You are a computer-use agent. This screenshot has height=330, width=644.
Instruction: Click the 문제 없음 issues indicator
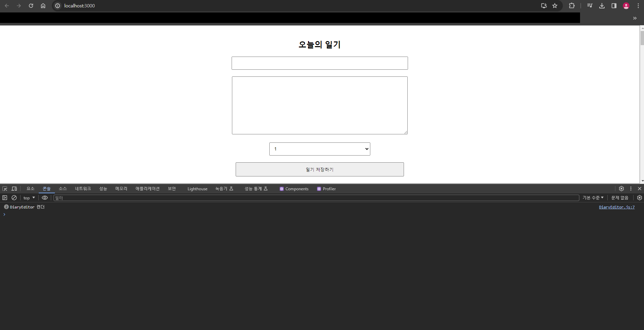[620, 198]
